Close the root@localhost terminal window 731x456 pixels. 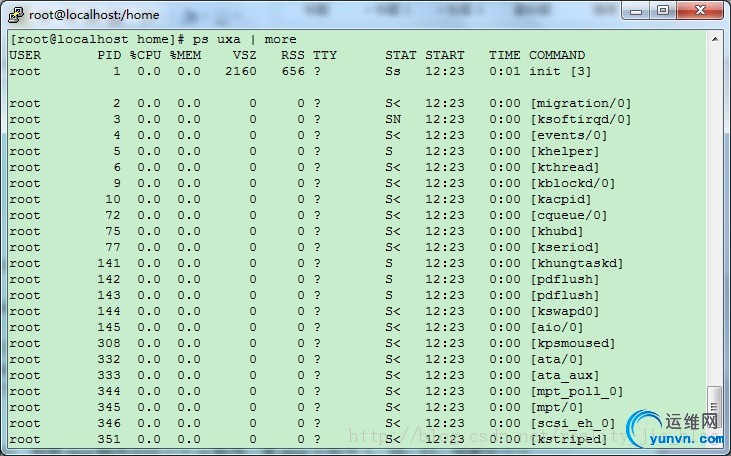[700, 10]
